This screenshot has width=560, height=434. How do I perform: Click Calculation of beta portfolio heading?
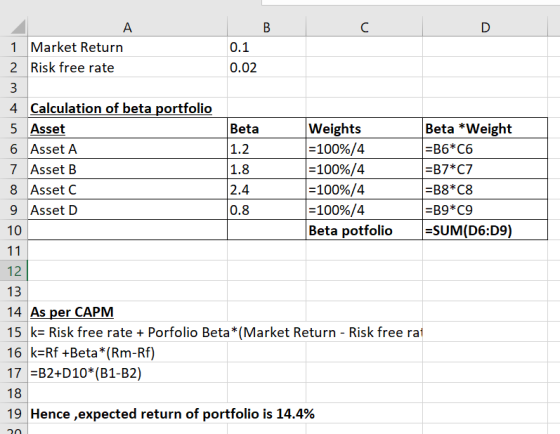pos(121,108)
